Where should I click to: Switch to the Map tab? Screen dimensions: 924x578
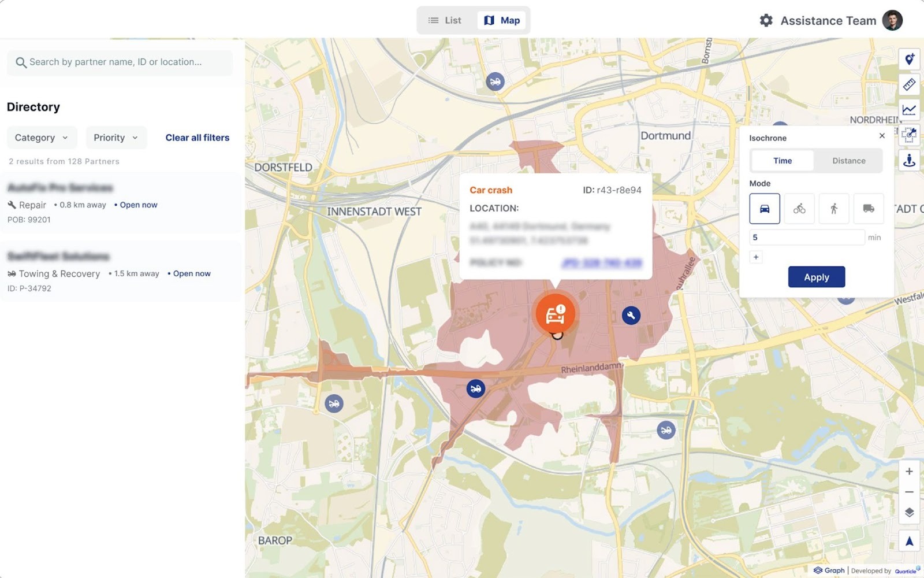(x=501, y=20)
